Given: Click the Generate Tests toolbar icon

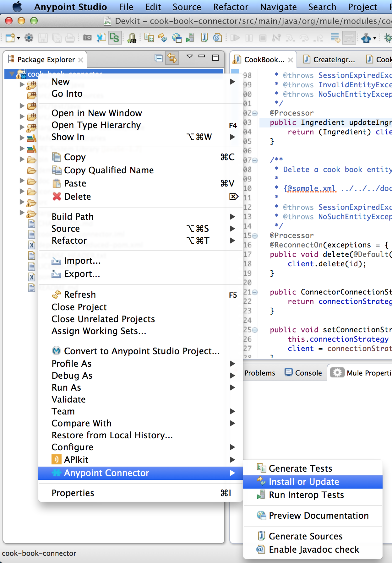Looking at the screenshot, I should point(149,38).
